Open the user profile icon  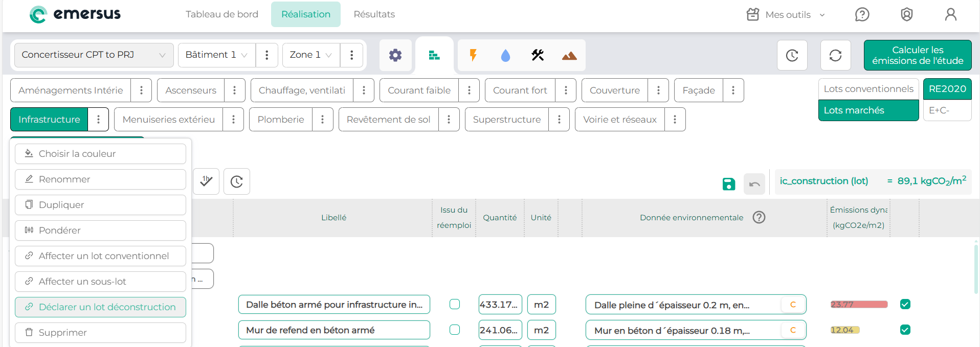coord(951,14)
